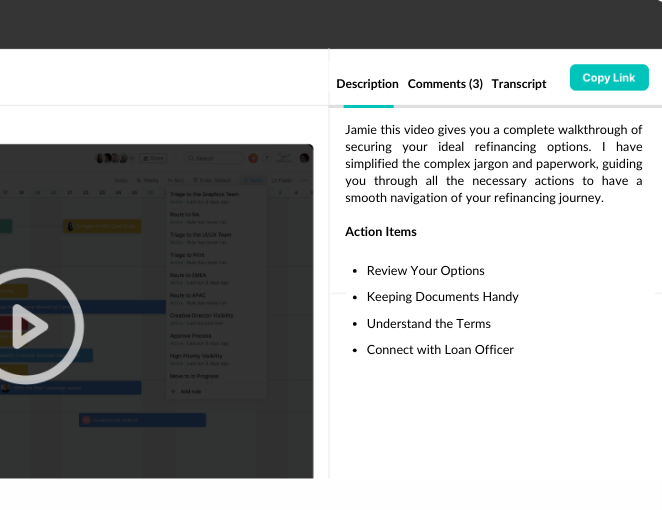
Task: Click the Color: Default filter option
Action: click(x=212, y=180)
